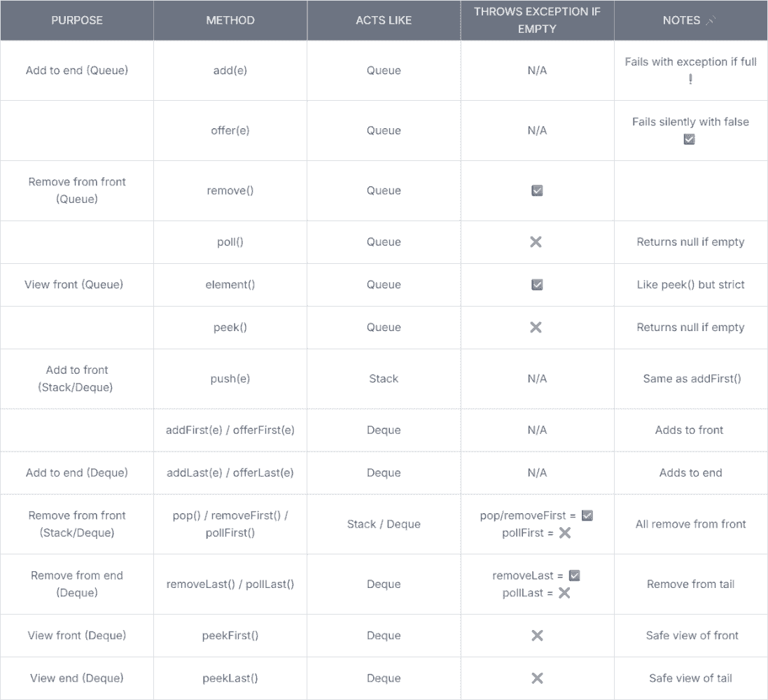Click the X icon in peekLast() row
Screen dimensions: 768x700
(x=537, y=678)
